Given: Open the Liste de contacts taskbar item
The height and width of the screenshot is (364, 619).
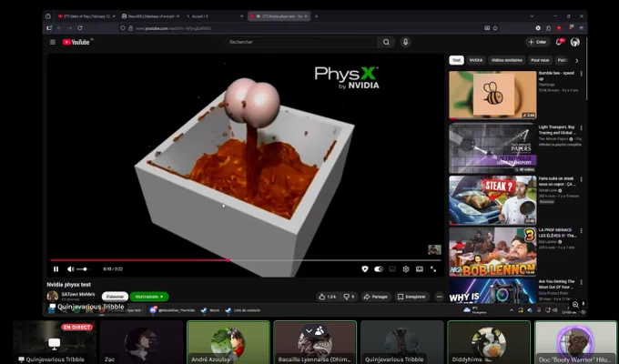Looking at the screenshot, I should click(x=242, y=310).
